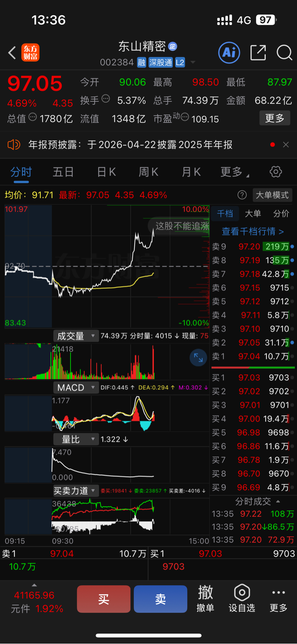Tap the L2 level badge
297x644 pixels.
(180, 62)
